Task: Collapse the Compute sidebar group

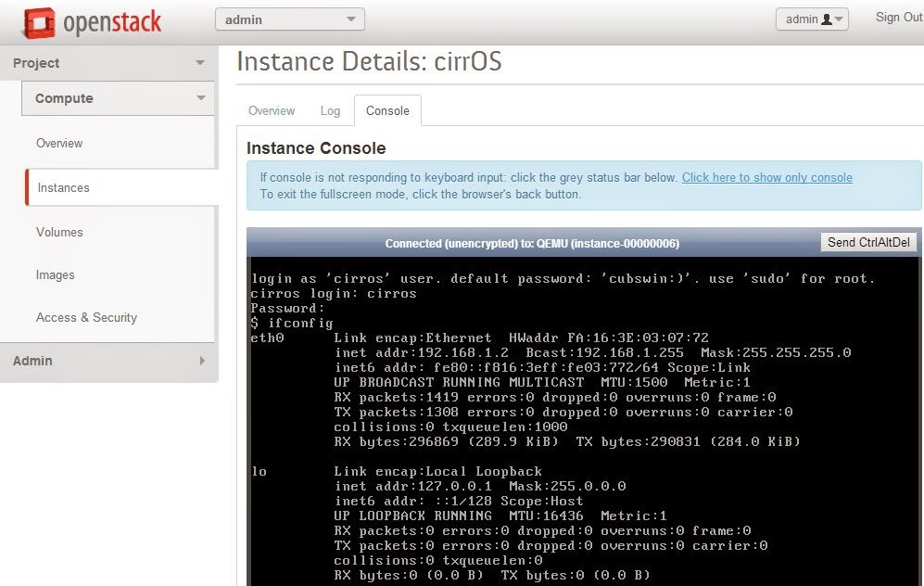Action: click(x=118, y=98)
